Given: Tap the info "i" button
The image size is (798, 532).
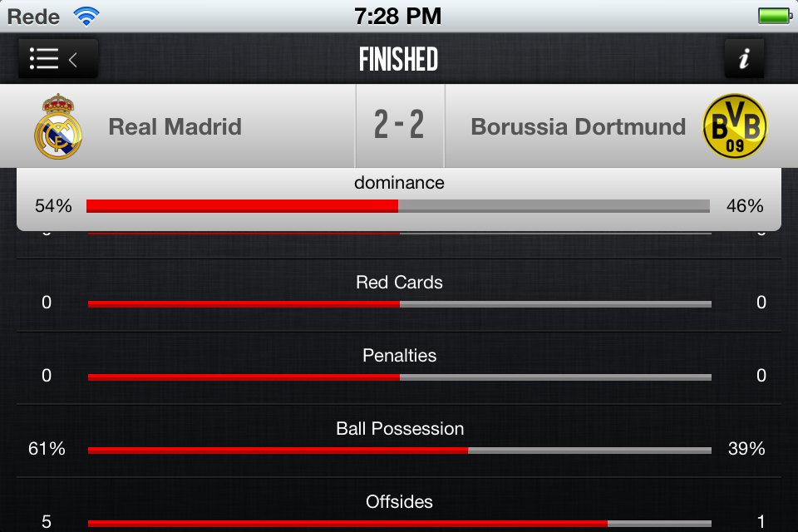Looking at the screenshot, I should point(744,59).
